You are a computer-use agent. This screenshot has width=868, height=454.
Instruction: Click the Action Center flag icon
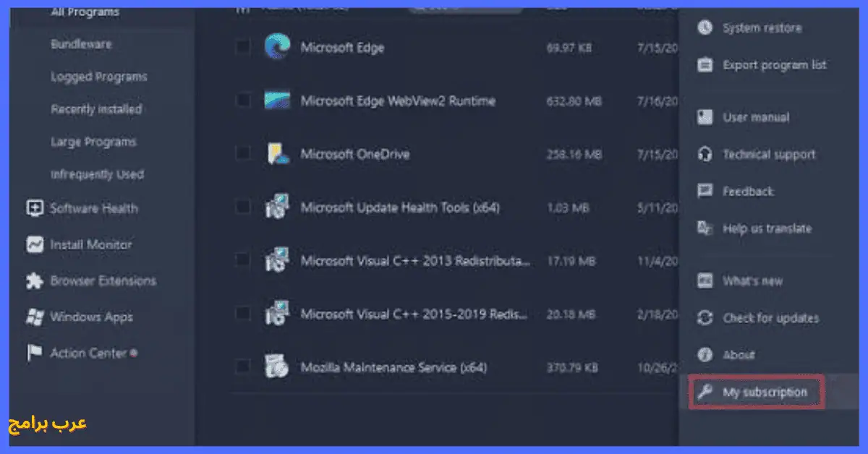pos(34,354)
